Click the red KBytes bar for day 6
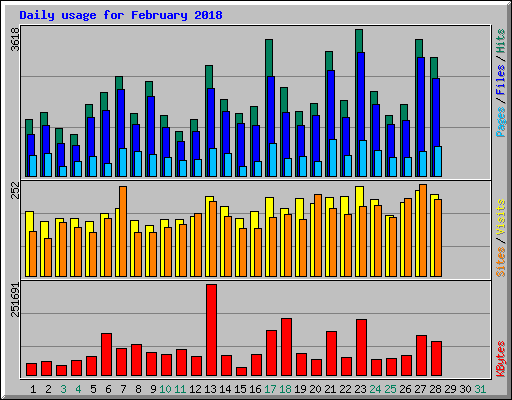The image size is (512, 400). (106, 354)
